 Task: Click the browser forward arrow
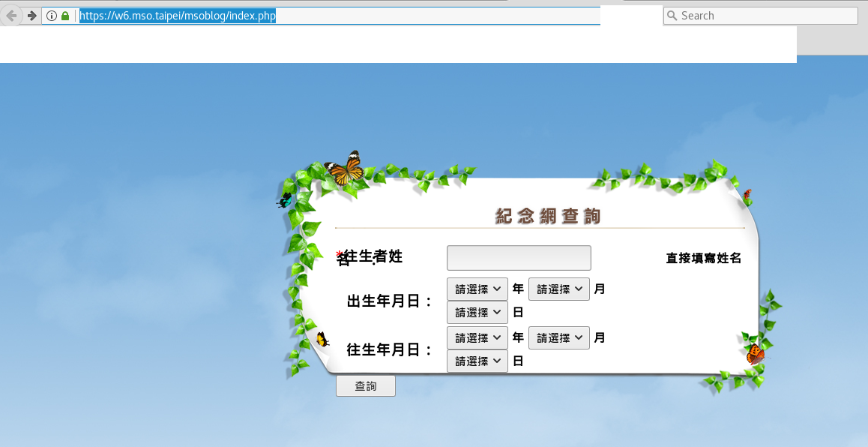(x=32, y=16)
